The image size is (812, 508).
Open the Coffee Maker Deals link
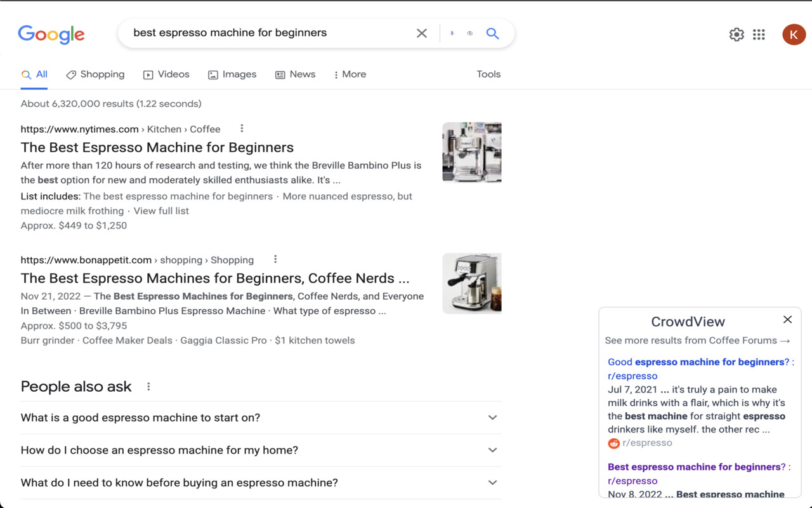pyautogui.click(x=128, y=340)
